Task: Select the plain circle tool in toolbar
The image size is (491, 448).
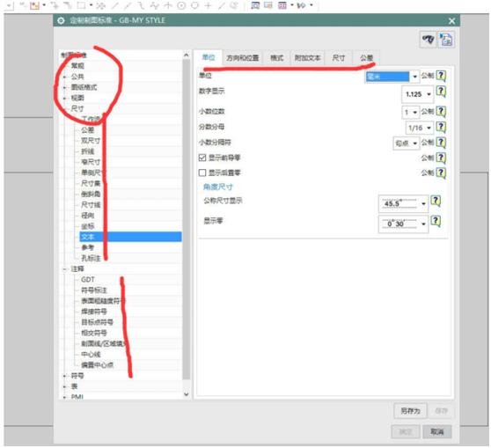Action: click(194, 5)
